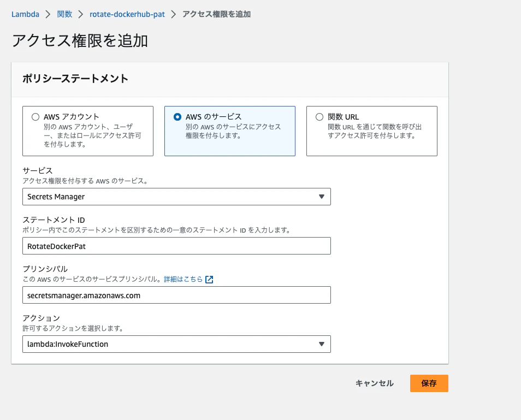Click the ポリシーステートメント heading
The image size is (521, 420).
pyautogui.click(x=75, y=79)
